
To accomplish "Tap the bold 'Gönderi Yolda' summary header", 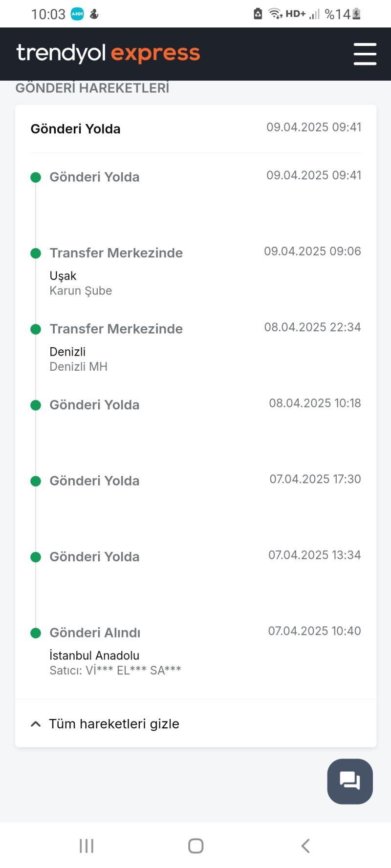I will (x=75, y=129).
